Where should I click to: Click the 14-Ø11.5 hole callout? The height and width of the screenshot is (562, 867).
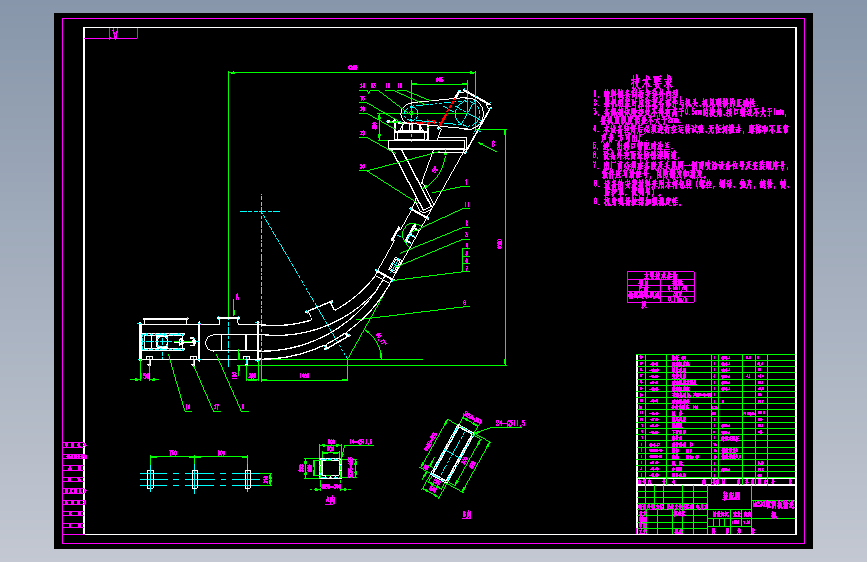[x=361, y=442]
